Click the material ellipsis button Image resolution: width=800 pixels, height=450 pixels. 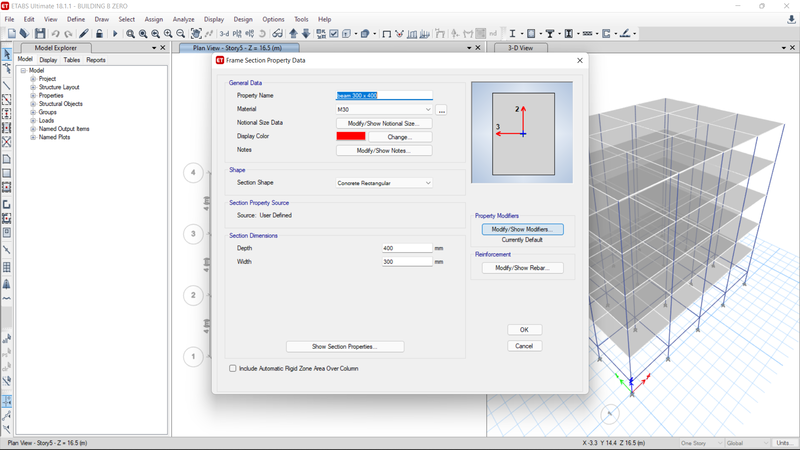[x=441, y=110]
